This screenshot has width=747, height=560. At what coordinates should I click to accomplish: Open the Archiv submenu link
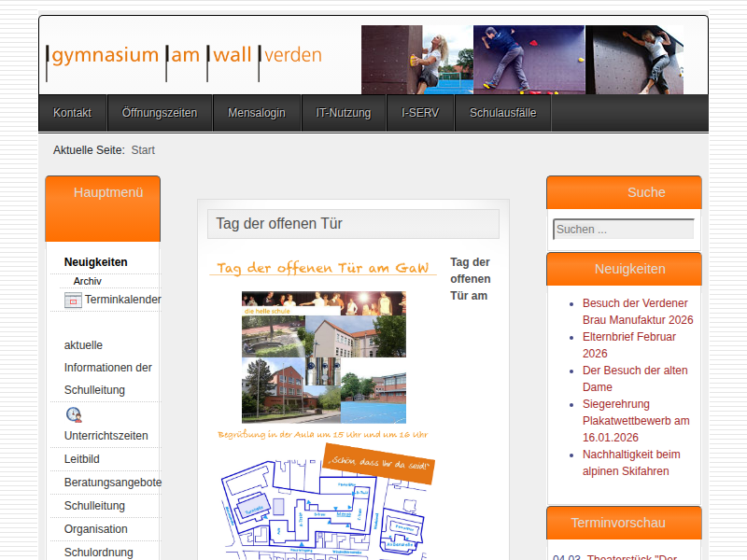[x=88, y=281]
